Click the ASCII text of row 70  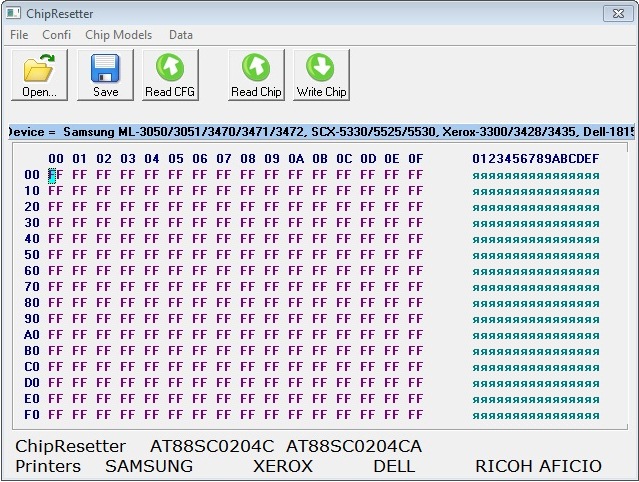click(x=536, y=288)
